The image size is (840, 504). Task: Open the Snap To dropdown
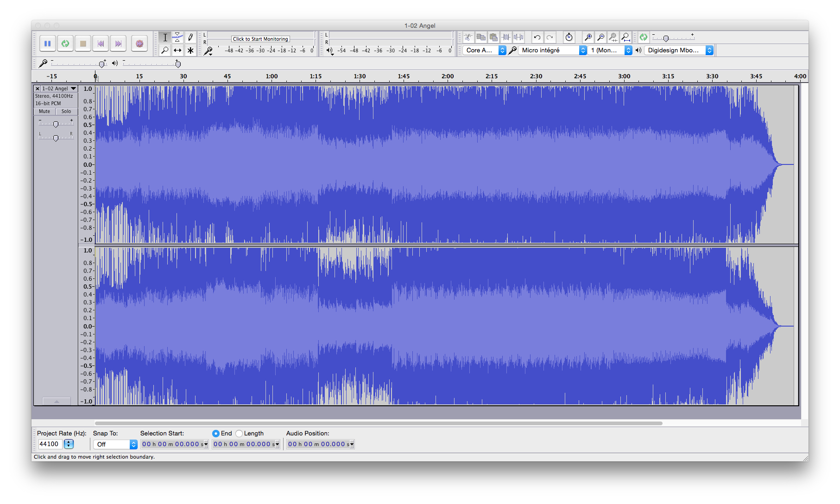pyautogui.click(x=114, y=444)
